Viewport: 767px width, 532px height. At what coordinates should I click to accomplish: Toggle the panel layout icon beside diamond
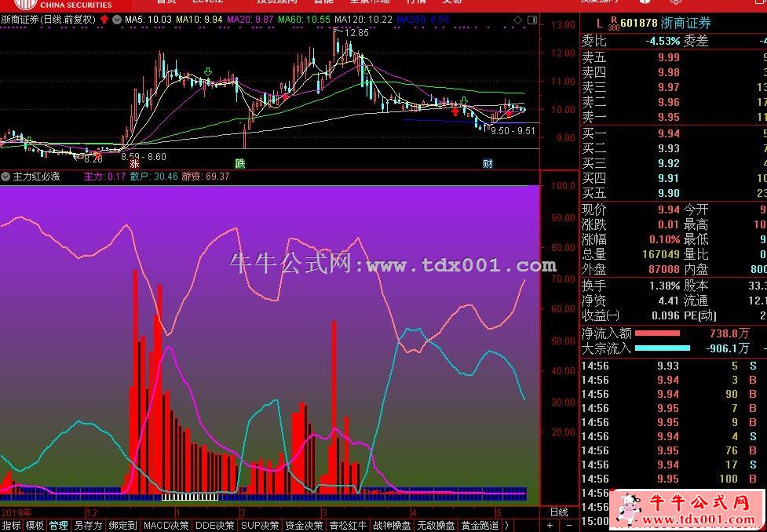[531, 20]
